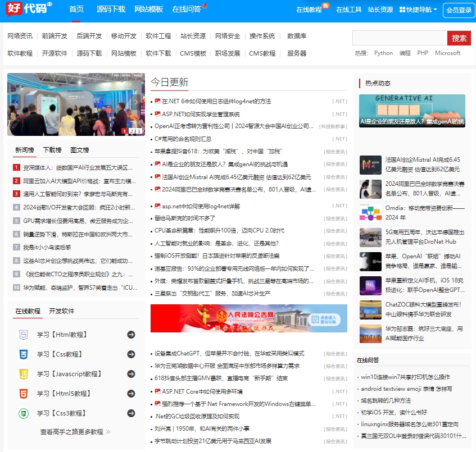Open article 华为邹志磊: 筑好三大底座
Viewport: 476px width, 452px height.
[424, 334]
